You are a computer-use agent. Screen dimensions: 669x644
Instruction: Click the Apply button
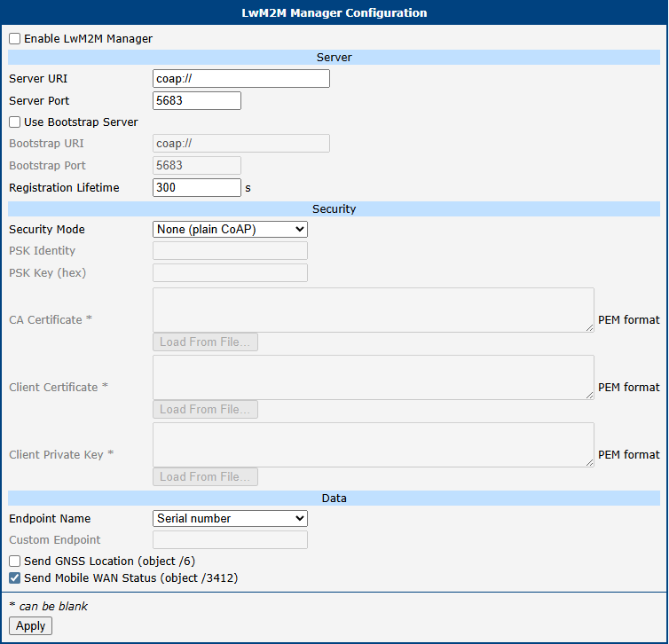pyautogui.click(x=31, y=625)
